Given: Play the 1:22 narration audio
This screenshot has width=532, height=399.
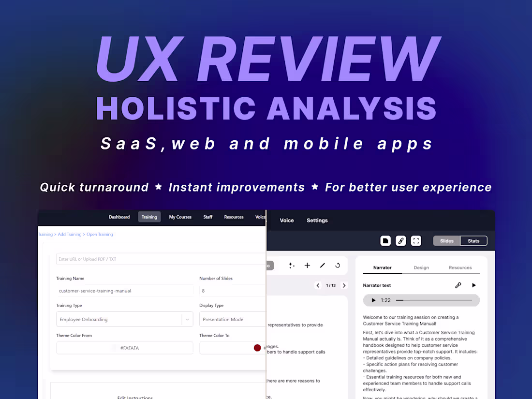Looking at the screenshot, I should tap(373, 300).
